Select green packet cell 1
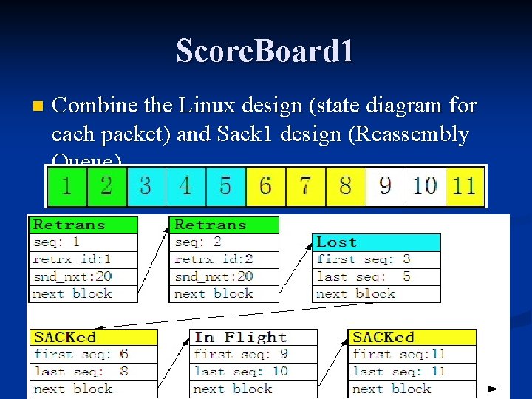 [67, 187]
